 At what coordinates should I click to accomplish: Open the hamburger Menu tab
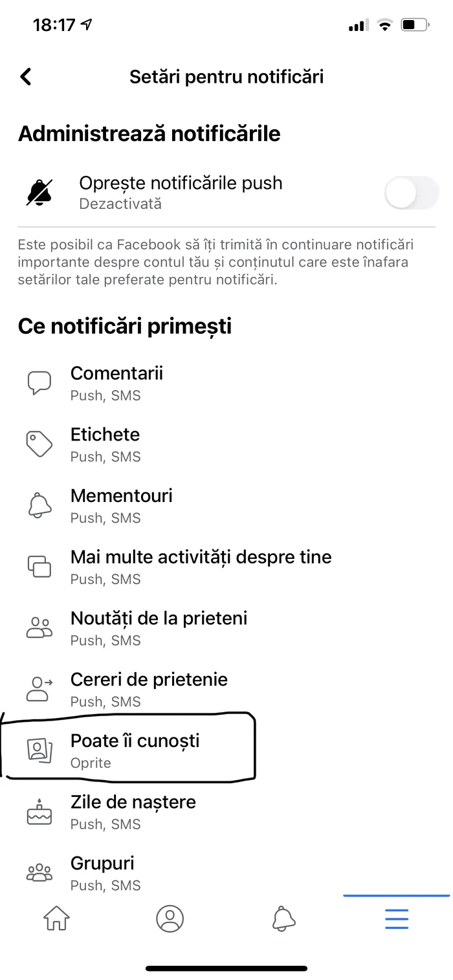396,919
